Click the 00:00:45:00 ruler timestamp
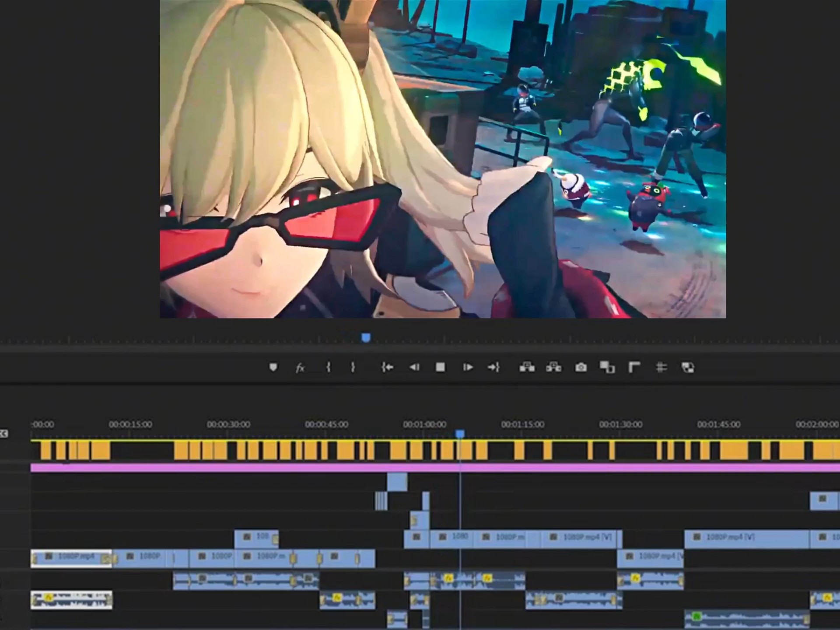Viewport: 840px width, 630px height. pyautogui.click(x=326, y=424)
